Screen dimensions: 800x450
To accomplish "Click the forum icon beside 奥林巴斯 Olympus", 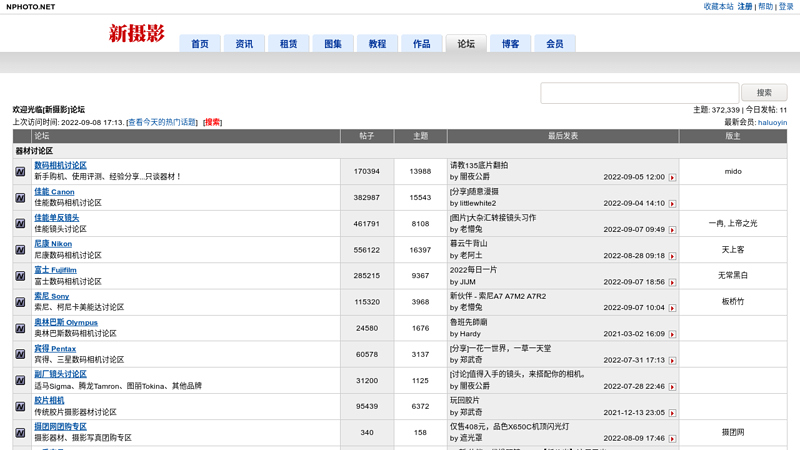I will [x=20, y=328].
